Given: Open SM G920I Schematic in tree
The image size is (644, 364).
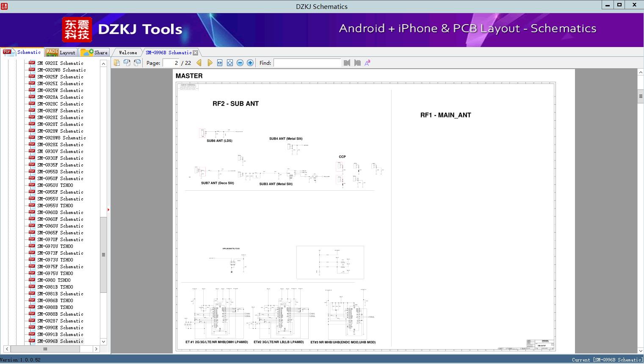Looking at the screenshot, I should (x=60, y=63).
